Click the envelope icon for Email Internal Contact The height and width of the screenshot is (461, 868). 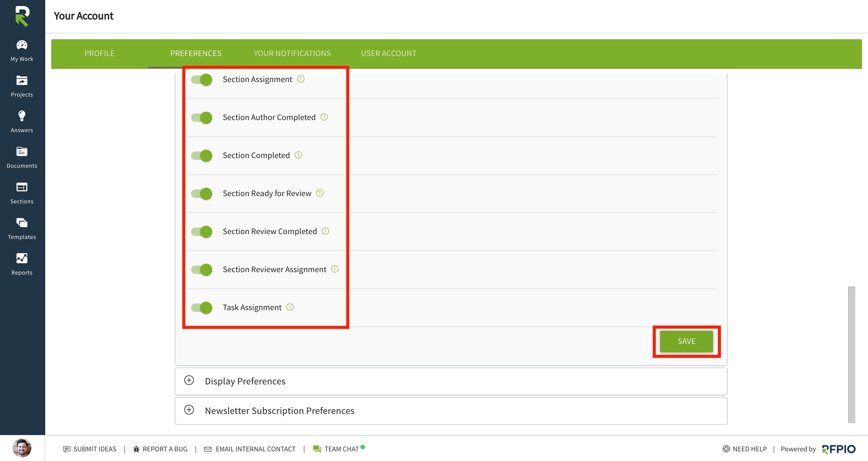tap(208, 449)
